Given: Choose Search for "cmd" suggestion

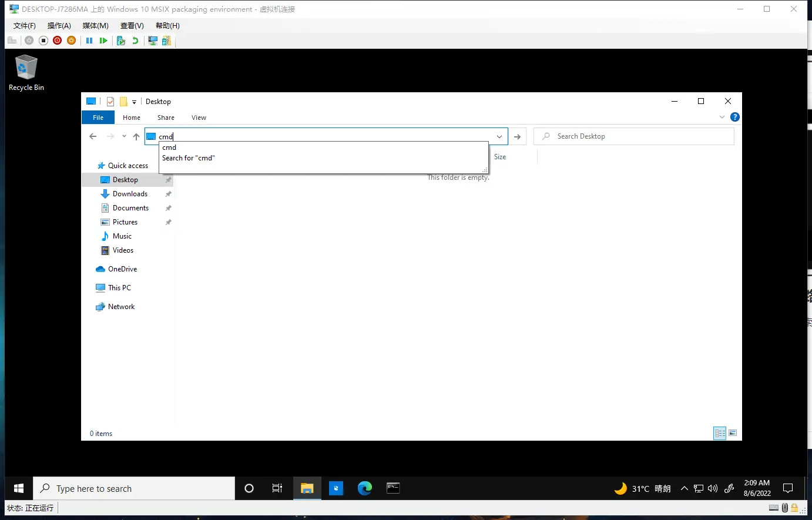Looking at the screenshot, I should (x=189, y=158).
